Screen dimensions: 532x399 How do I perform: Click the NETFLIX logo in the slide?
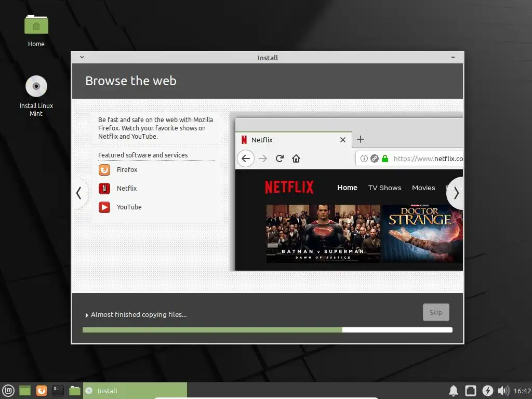[289, 187]
